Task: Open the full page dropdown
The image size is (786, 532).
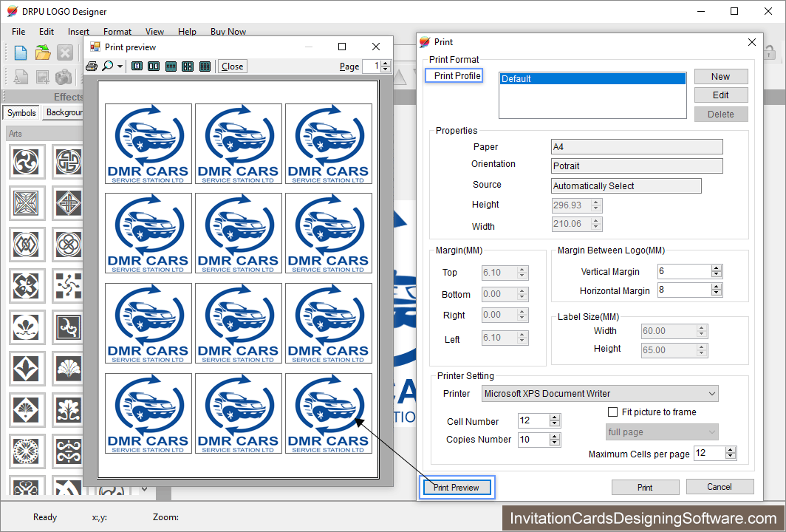Action: point(662,432)
